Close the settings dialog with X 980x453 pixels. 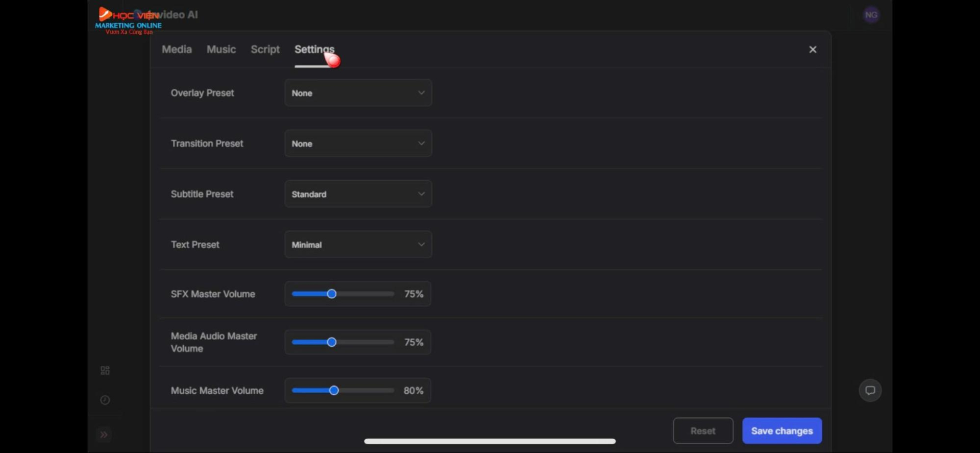pos(813,50)
